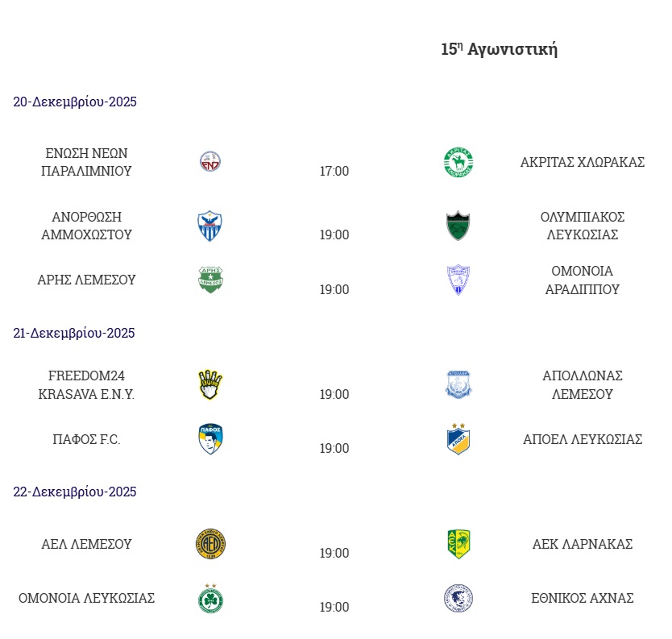Click the Ethnikos Achnas round blue crest
The width and height of the screenshot is (672, 639).
coord(458,598)
